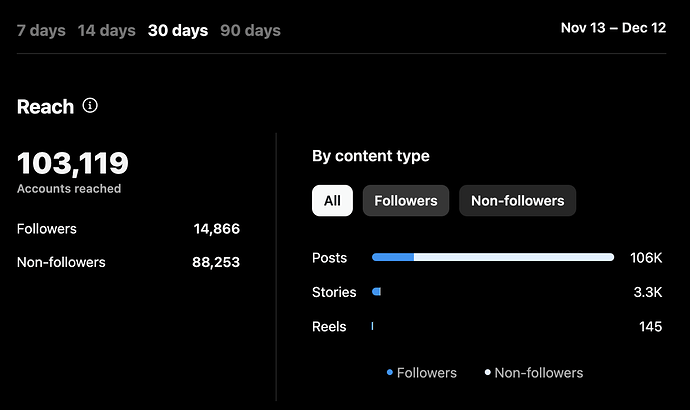Click the Followers 14,866 row

click(x=128, y=229)
